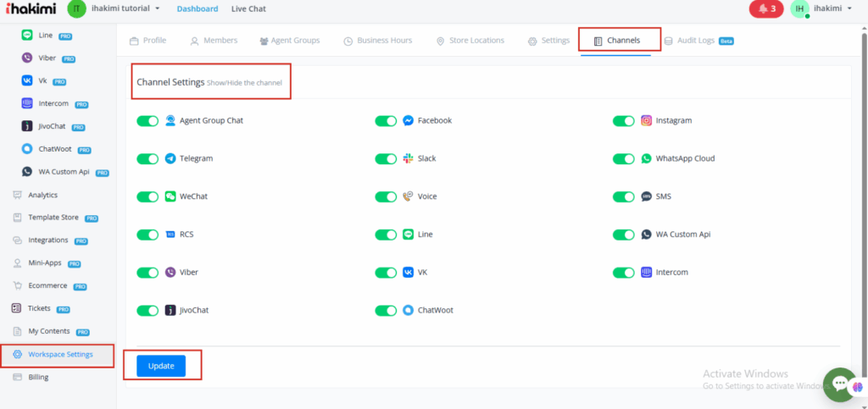Toggle the Agent Group Chat channel

pyautogui.click(x=147, y=120)
